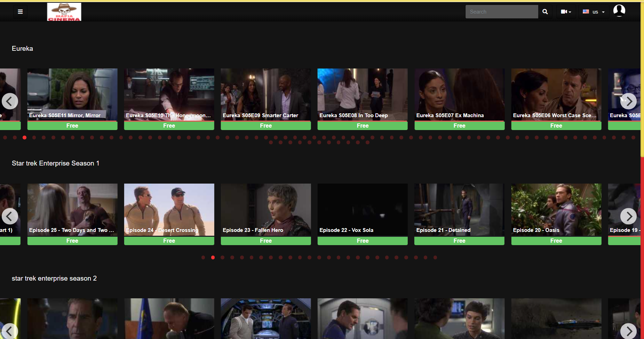Click the next arrow on season 2 row
This screenshot has width=644, height=339.
(x=628, y=331)
